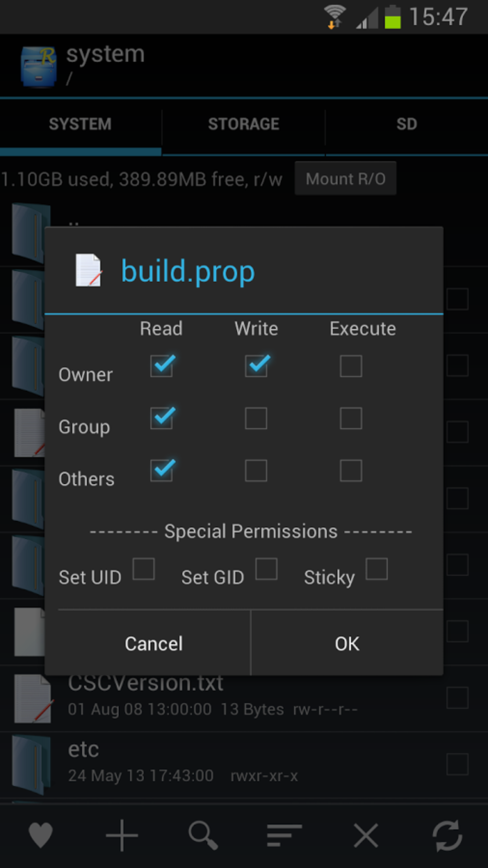Enable the Sticky bit checkbox
This screenshot has width=488, height=868.
click(x=377, y=569)
